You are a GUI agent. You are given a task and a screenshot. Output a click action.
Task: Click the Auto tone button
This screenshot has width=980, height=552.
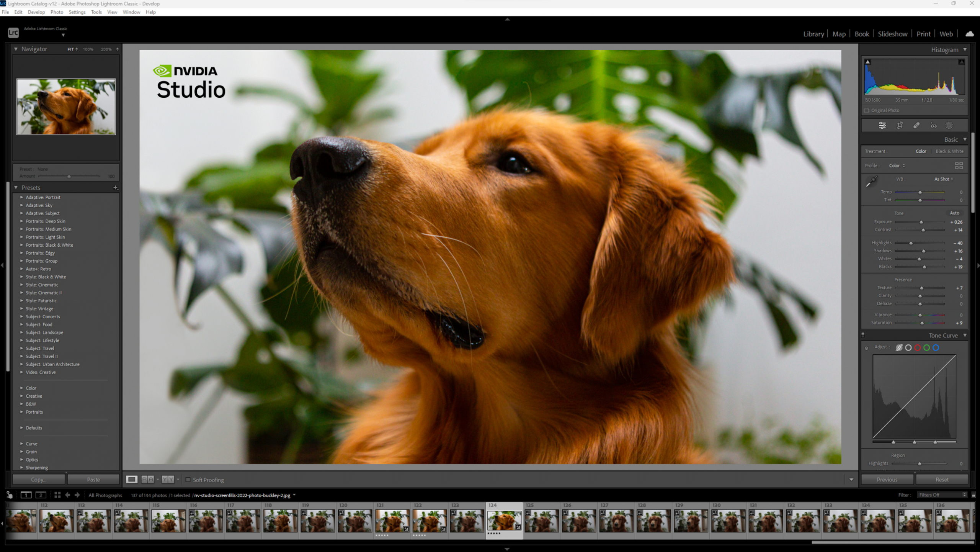[x=954, y=213]
